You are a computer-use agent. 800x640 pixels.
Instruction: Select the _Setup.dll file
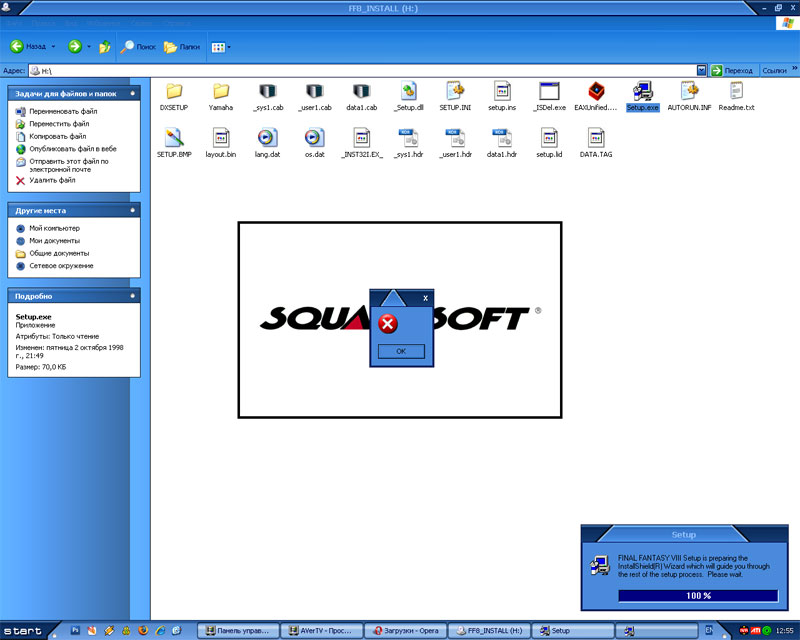point(409,97)
